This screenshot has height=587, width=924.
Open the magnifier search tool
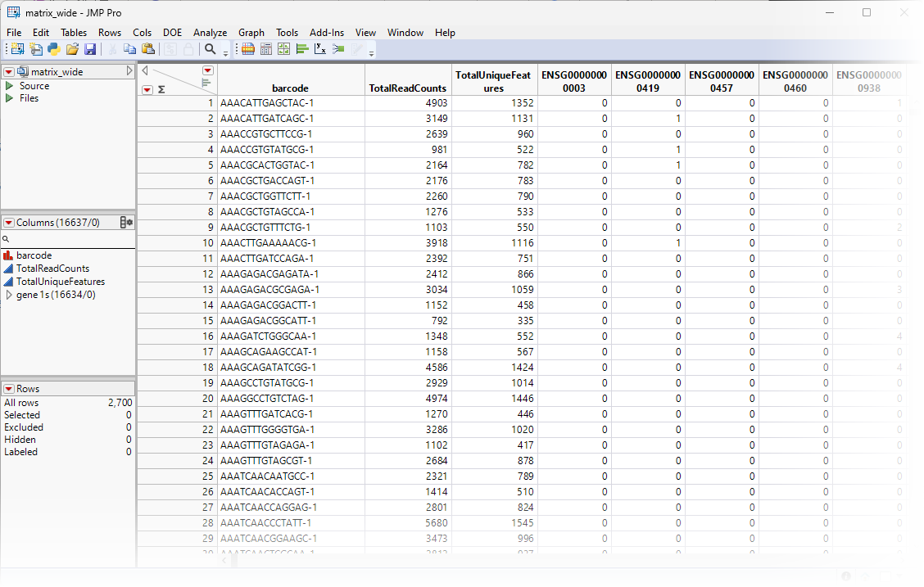(210, 49)
